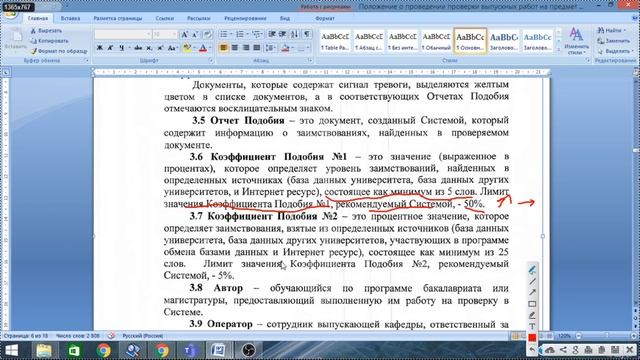The image size is (640, 360).
Task: Search similar images on Google
Action: 576,350
